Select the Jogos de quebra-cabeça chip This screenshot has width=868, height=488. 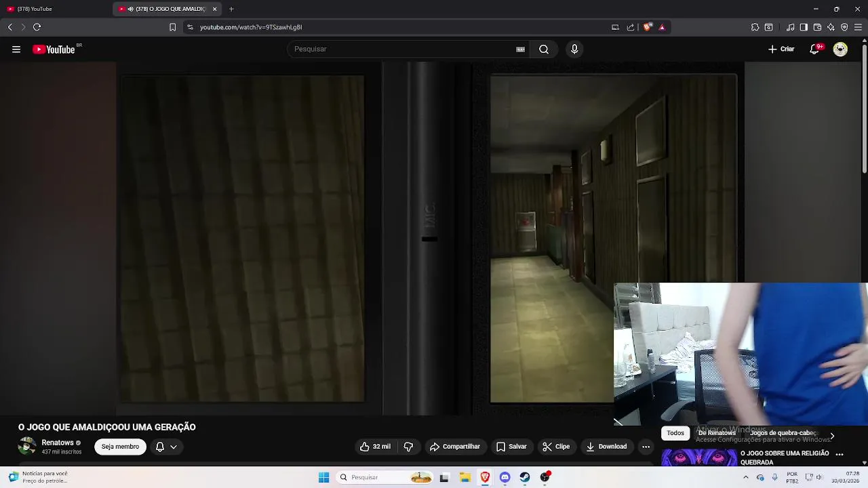tap(783, 433)
